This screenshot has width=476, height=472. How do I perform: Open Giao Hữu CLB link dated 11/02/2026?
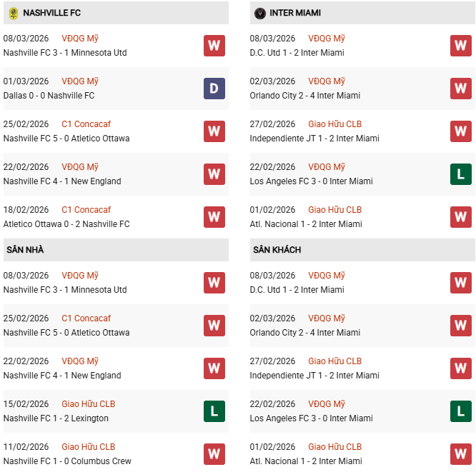coord(88,447)
